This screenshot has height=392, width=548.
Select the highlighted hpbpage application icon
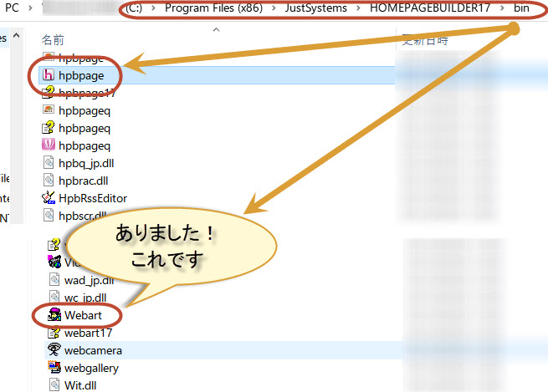click(49, 75)
